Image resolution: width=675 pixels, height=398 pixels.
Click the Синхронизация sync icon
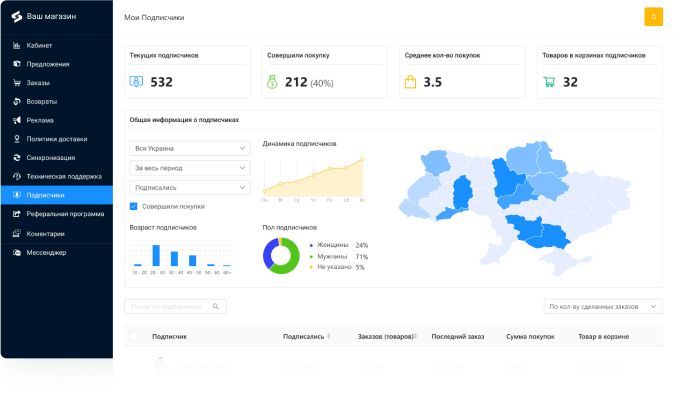coord(17,157)
